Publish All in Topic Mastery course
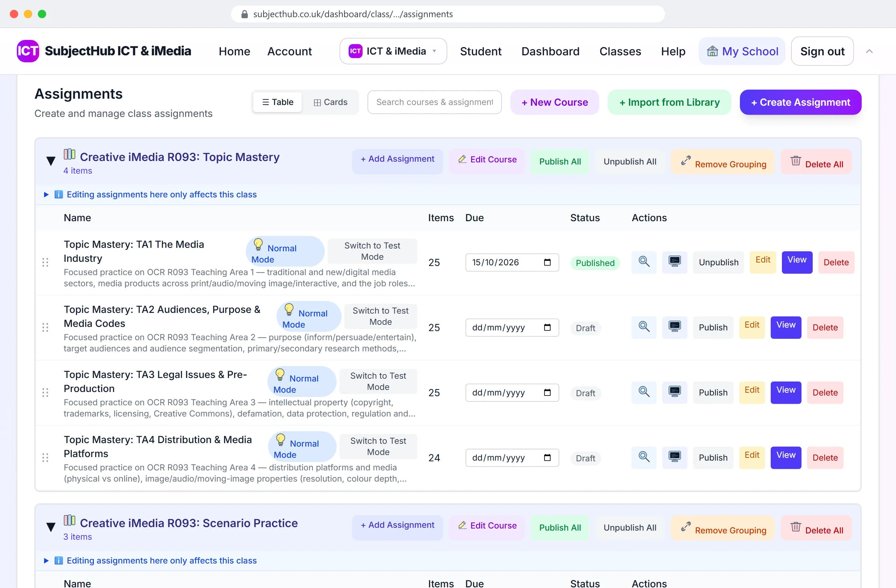896x588 pixels. point(560,161)
